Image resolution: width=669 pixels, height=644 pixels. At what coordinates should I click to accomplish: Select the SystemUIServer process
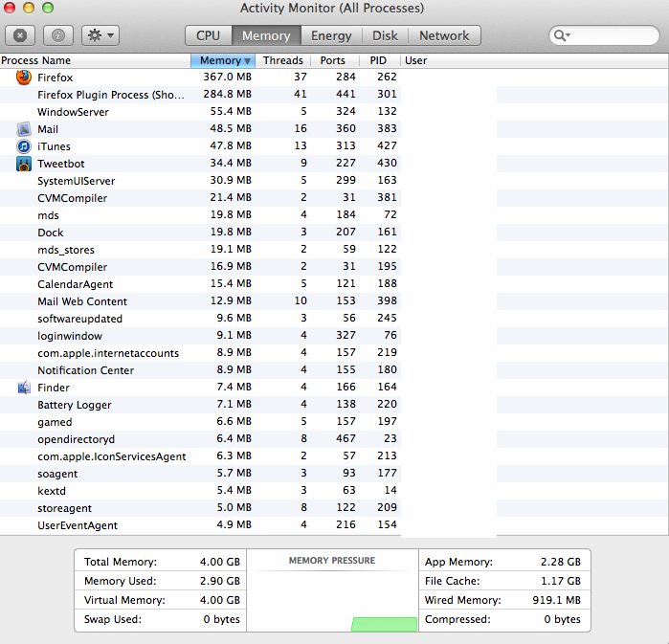[335, 181]
